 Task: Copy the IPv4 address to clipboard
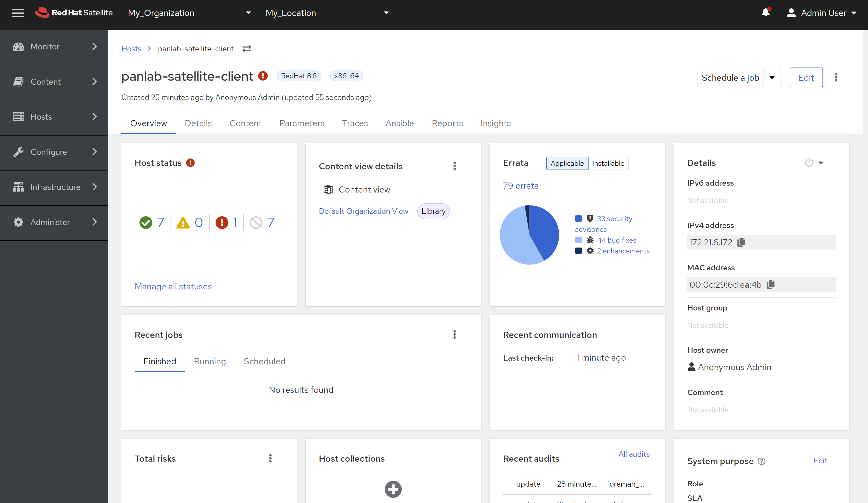[x=741, y=242]
